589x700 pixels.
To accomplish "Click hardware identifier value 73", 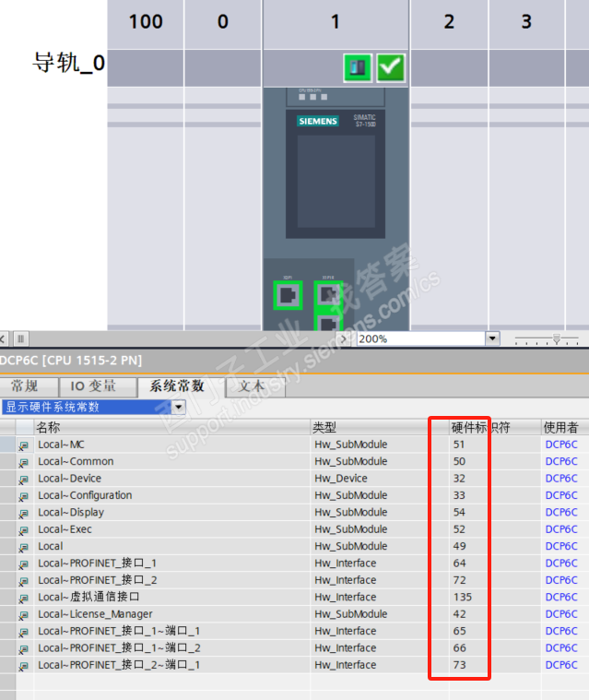I will [x=459, y=665].
